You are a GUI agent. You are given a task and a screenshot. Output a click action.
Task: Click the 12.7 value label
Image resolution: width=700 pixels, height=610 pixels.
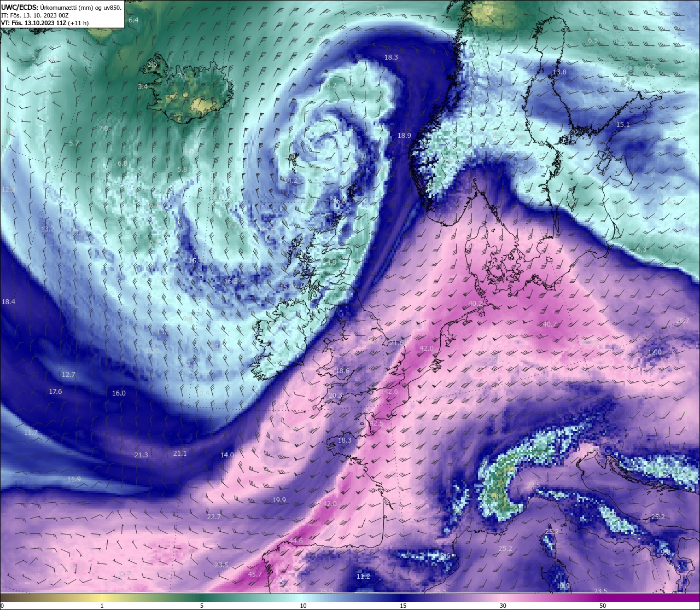tap(68, 375)
